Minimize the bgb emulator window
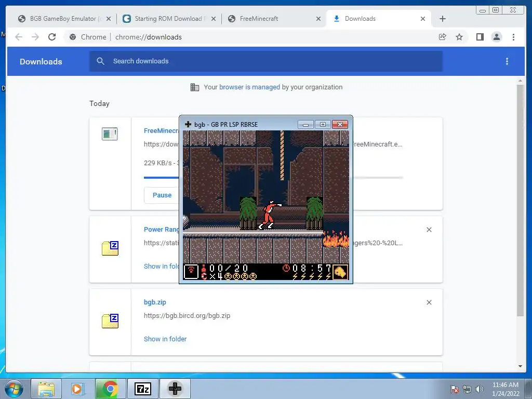The image size is (532, 399). pyautogui.click(x=305, y=125)
